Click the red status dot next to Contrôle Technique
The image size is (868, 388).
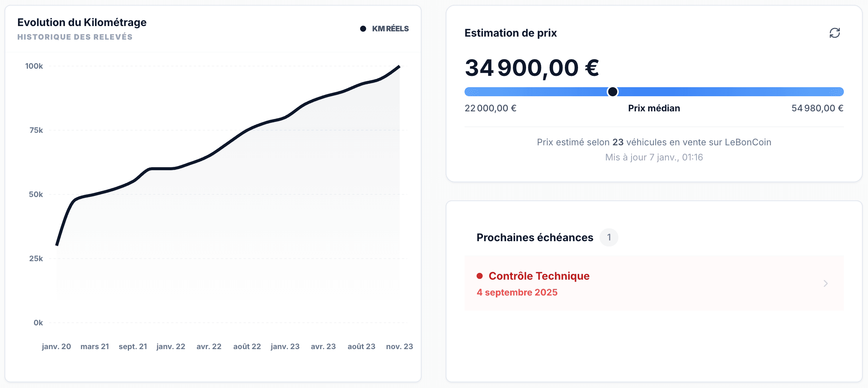[x=480, y=276]
